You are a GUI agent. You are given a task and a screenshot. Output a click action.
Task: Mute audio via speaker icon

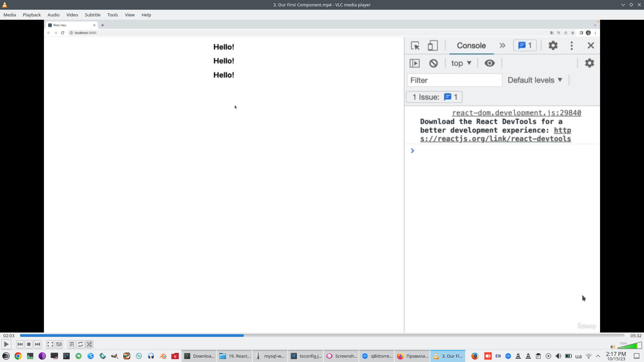tap(612, 347)
